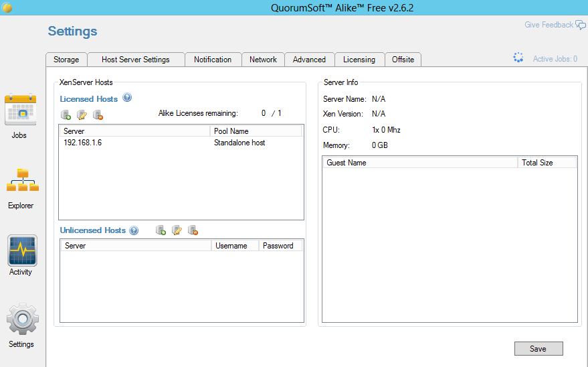Click the Server Name N/A value

click(379, 99)
